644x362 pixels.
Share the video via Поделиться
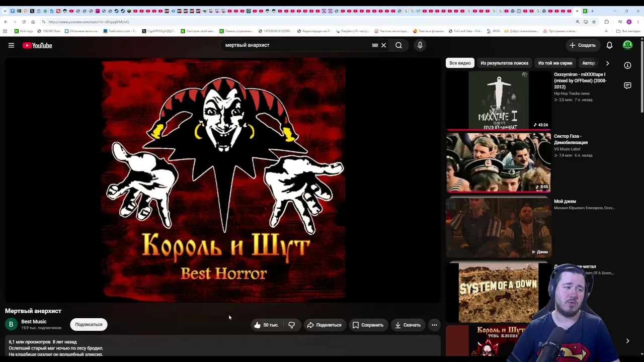pos(324,325)
